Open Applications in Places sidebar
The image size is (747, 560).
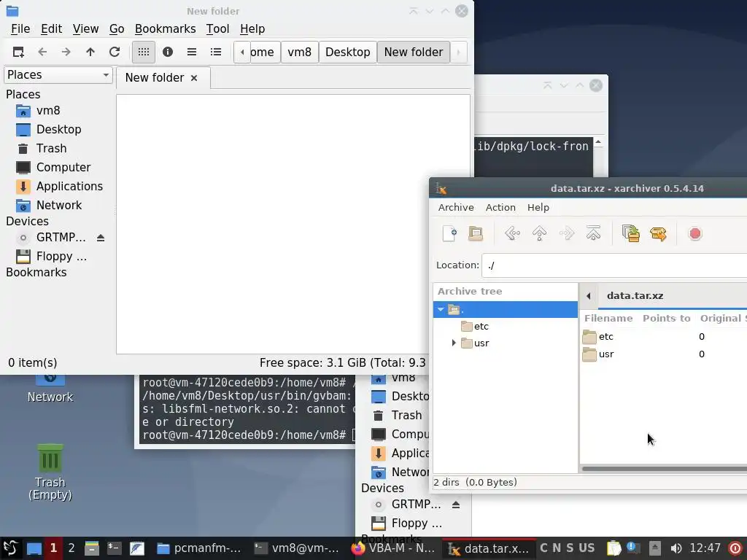click(69, 186)
